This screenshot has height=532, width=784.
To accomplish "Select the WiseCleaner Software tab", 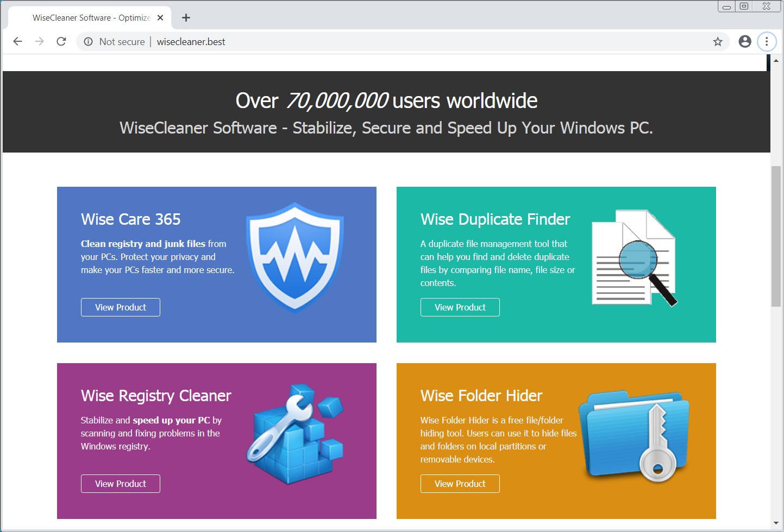I will (x=91, y=18).
